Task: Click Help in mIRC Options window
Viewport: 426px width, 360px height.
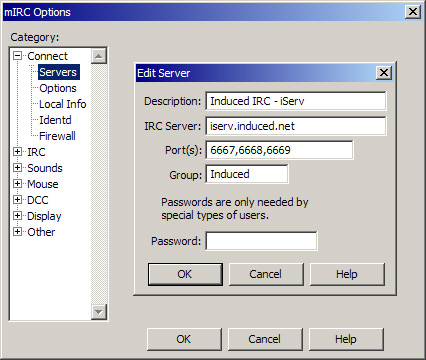Action: (x=346, y=339)
